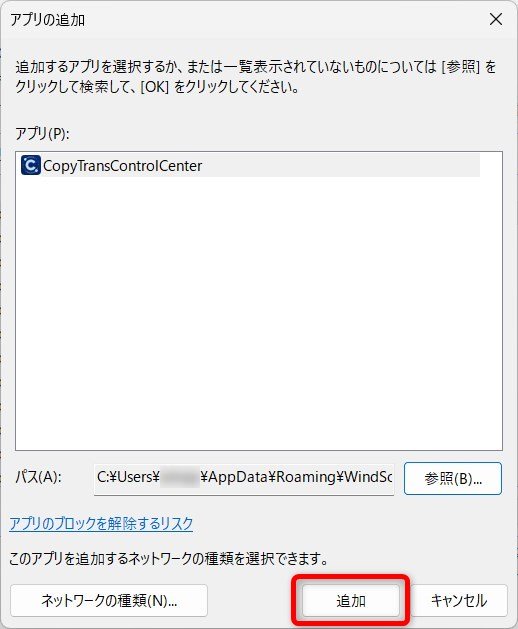Click the Roaming segment of the path

(306, 477)
